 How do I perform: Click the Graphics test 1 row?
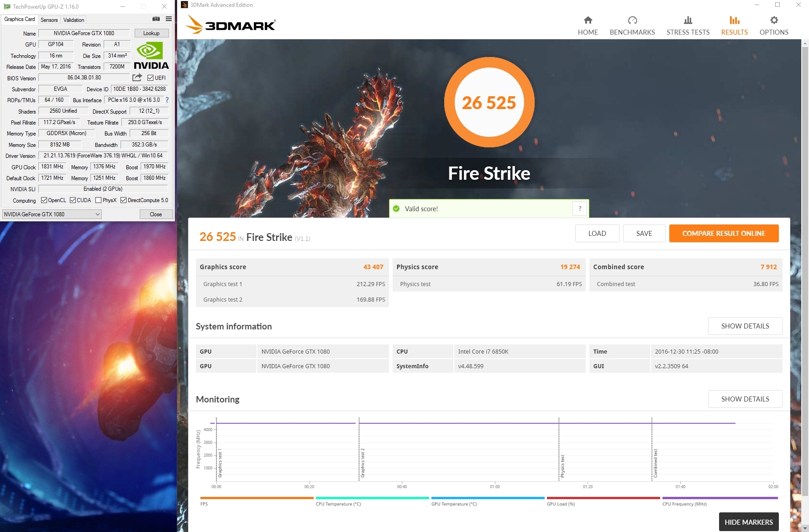292,284
